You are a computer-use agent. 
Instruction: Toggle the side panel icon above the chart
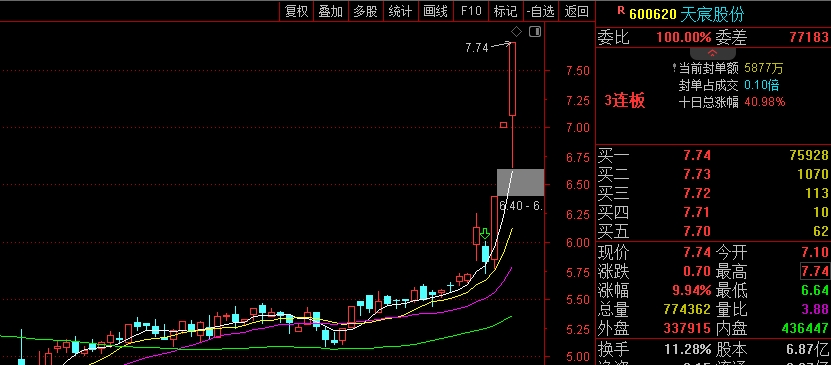click(535, 32)
